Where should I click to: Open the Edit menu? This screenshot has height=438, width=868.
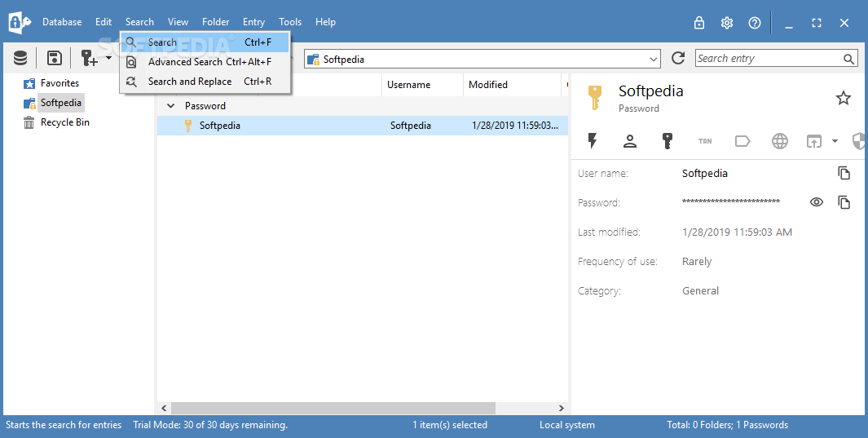pos(104,22)
